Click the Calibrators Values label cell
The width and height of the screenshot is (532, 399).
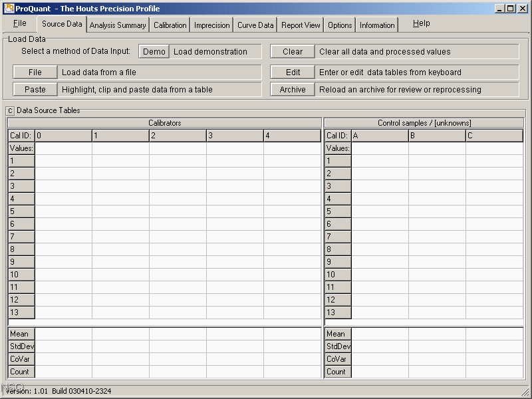[x=21, y=148]
